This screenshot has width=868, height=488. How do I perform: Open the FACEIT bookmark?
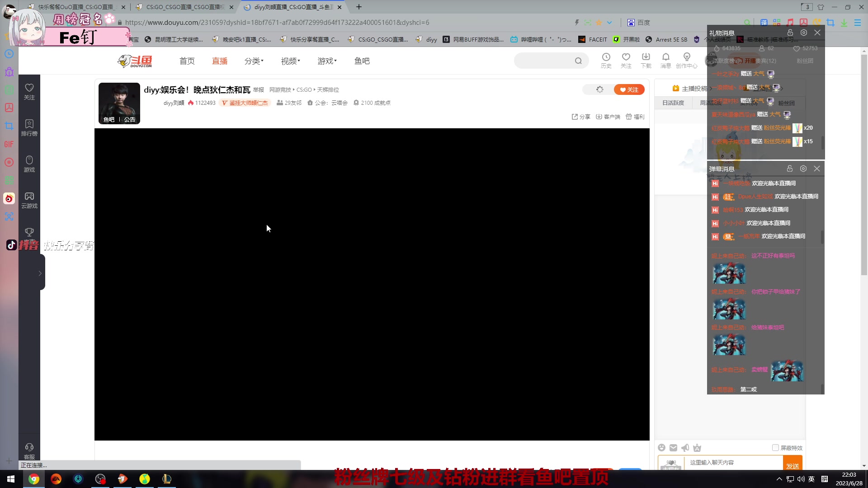[x=593, y=40]
